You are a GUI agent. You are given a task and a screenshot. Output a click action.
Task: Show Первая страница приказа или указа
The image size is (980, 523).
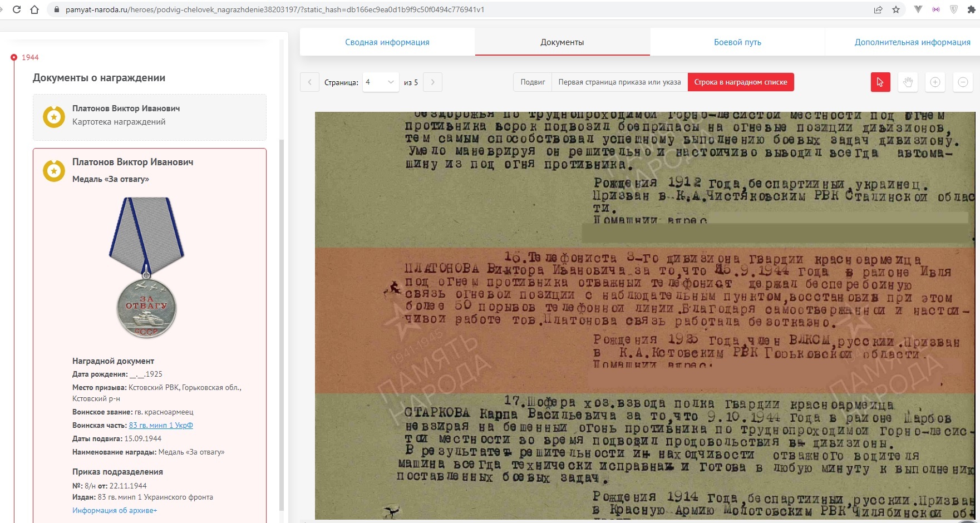coord(619,82)
